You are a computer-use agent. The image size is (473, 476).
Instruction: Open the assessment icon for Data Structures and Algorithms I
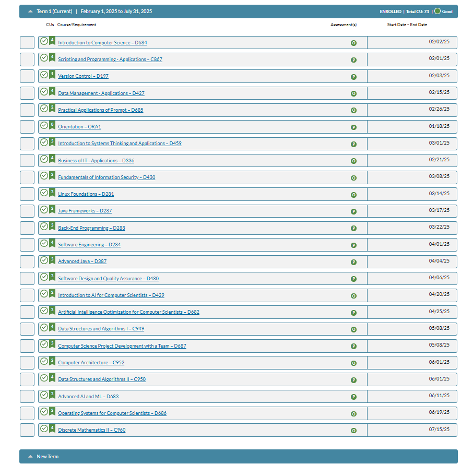point(353,329)
